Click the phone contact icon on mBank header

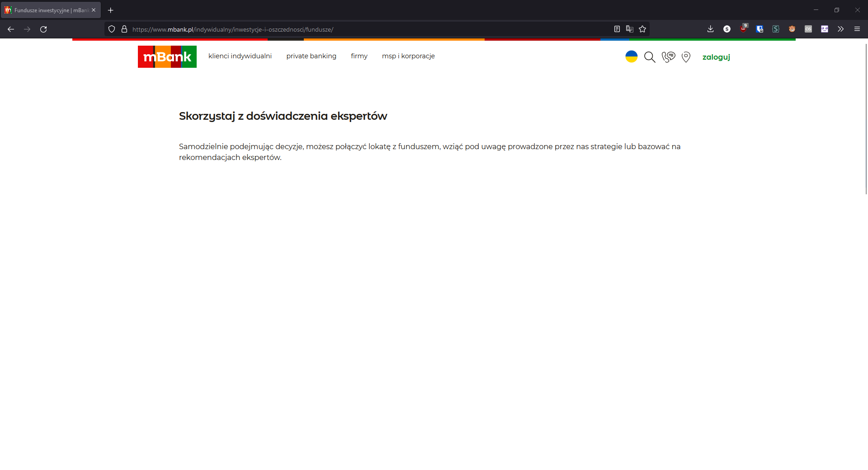point(668,57)
